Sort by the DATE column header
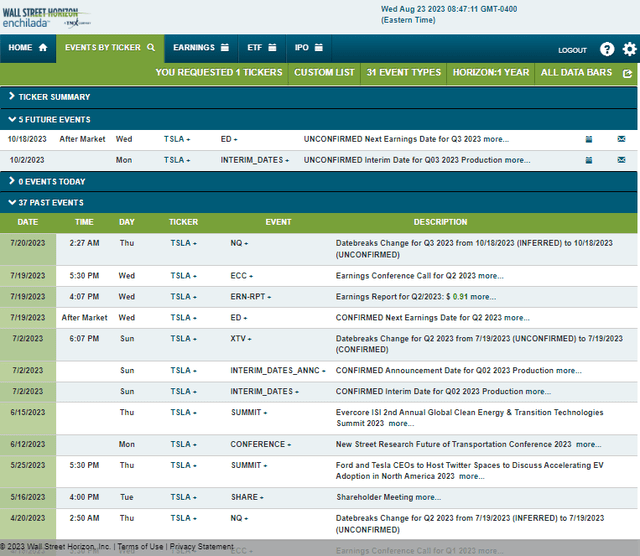The height and width of the screenshot is (556, 640). tap(28, 222)
